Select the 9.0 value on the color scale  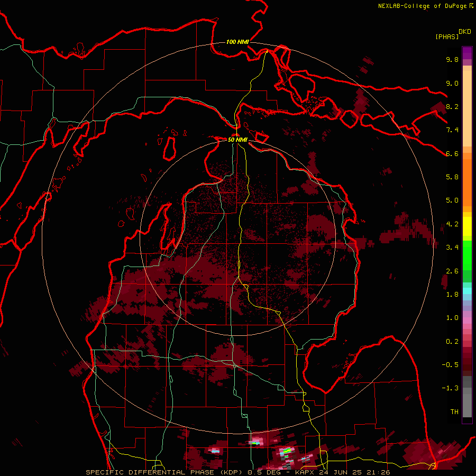point(452,83)
